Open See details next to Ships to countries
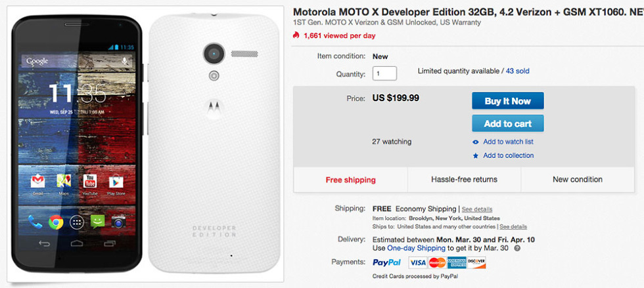This screenshot has width=644, height=288. [513, 226]
